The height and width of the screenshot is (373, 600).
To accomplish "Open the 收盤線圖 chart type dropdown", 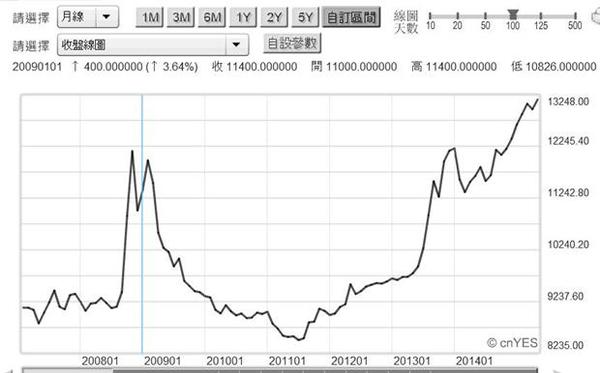I will pos(153,45).
